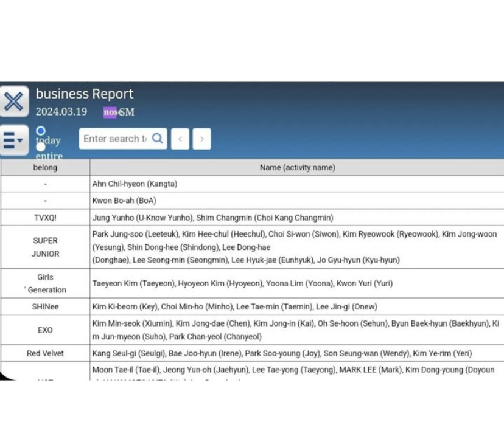Click the 'Name (activity name)' column header

pos(297,167)
